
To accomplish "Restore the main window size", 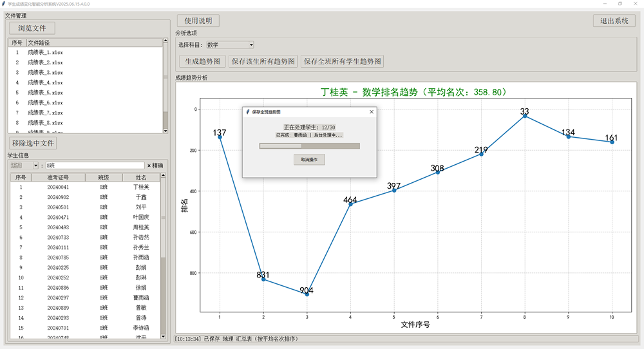I will point(620,3).
